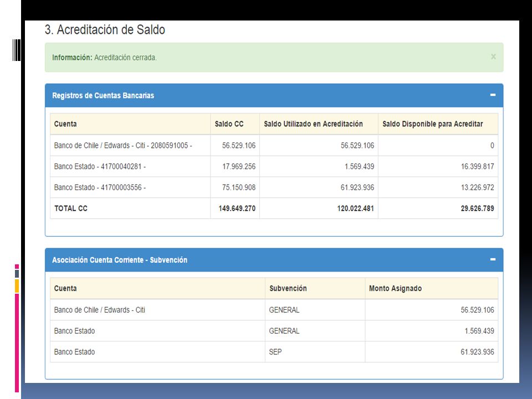Select the 'Banco Estado - 41700003556' account row
Screen dimensions: 532x399
(274, 188)
